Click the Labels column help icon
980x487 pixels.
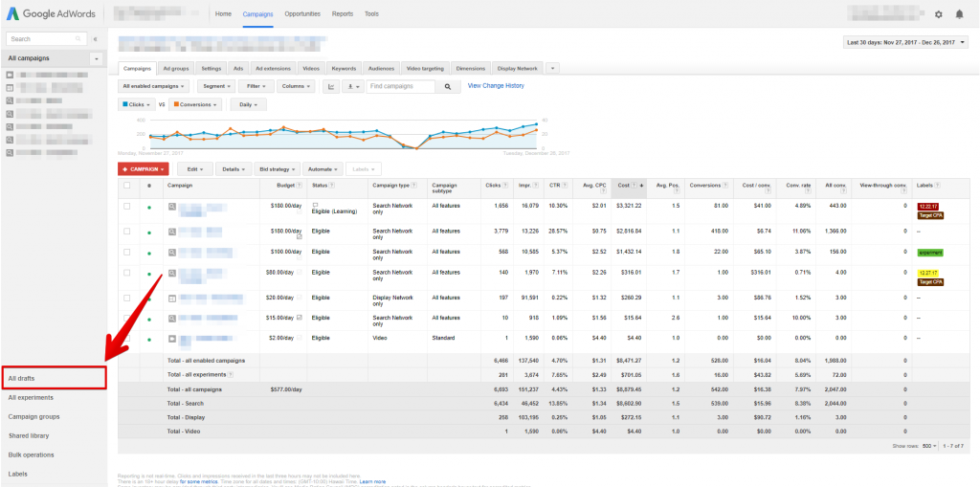[938, 185]
